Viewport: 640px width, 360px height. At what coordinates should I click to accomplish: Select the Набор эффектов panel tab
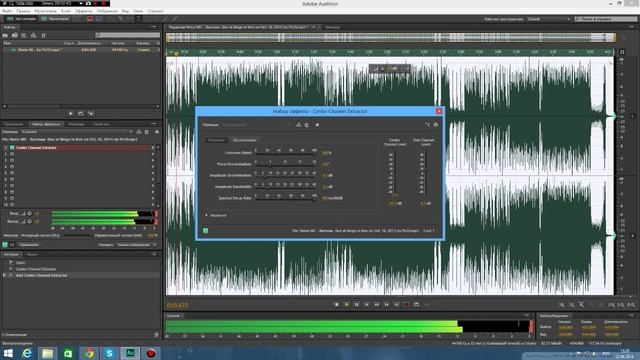pyautogui.click(x=46, y=124)
